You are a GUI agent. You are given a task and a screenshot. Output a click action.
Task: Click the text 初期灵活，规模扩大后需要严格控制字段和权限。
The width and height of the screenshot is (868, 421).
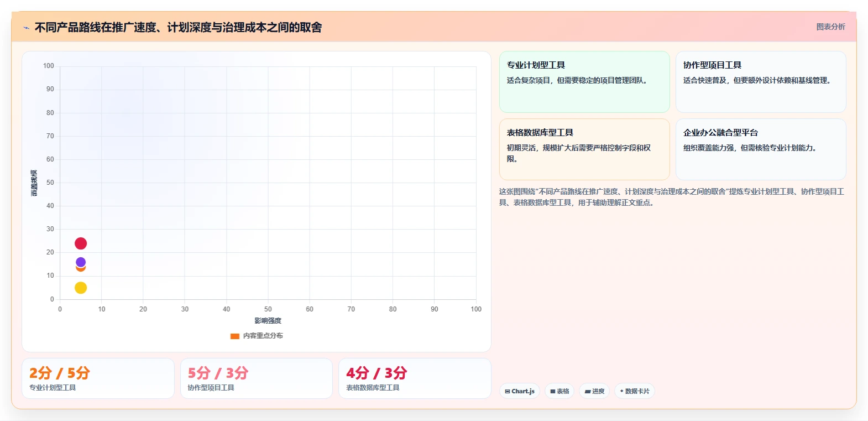tap(579, 153)
